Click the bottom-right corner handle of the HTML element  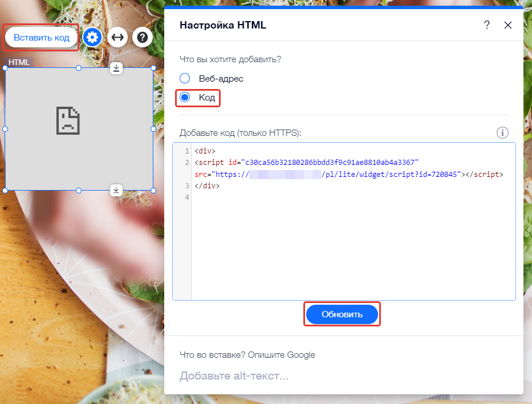pos(153,191)
